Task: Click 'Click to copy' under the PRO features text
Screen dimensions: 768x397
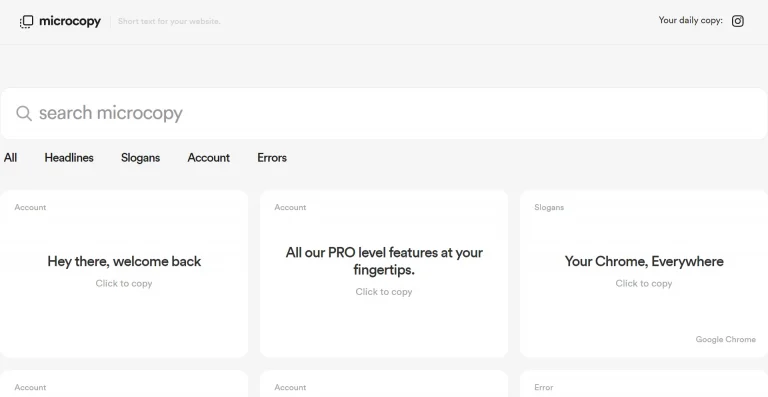Action: 384,292
